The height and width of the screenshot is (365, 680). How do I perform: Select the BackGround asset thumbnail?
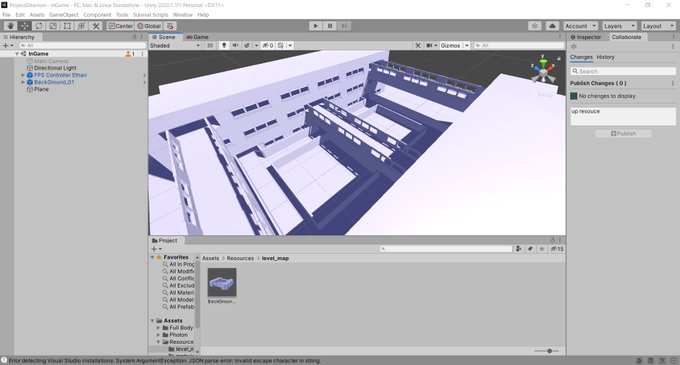tap(222, 283)
